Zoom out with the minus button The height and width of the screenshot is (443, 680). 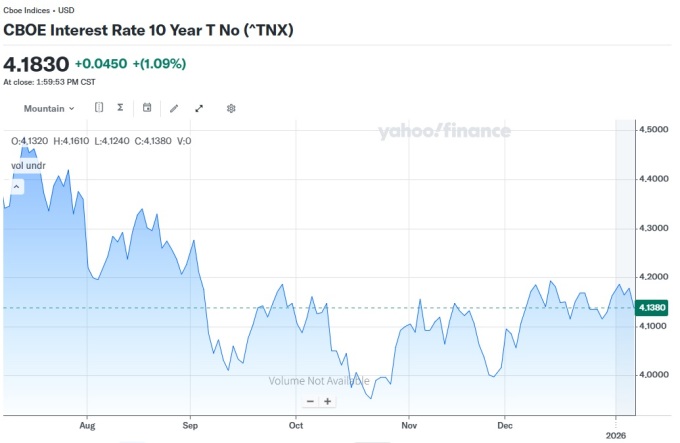310,401
